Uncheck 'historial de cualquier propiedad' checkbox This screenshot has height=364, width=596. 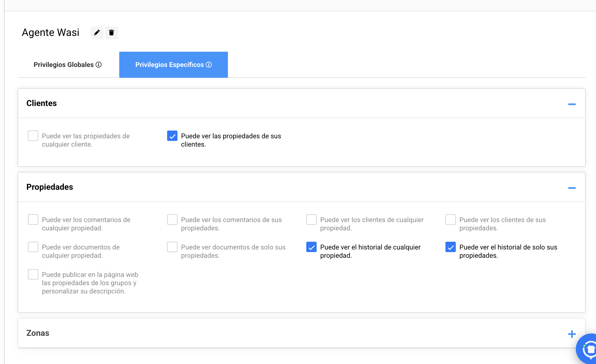pyautogui.click(x=311, y=247)
